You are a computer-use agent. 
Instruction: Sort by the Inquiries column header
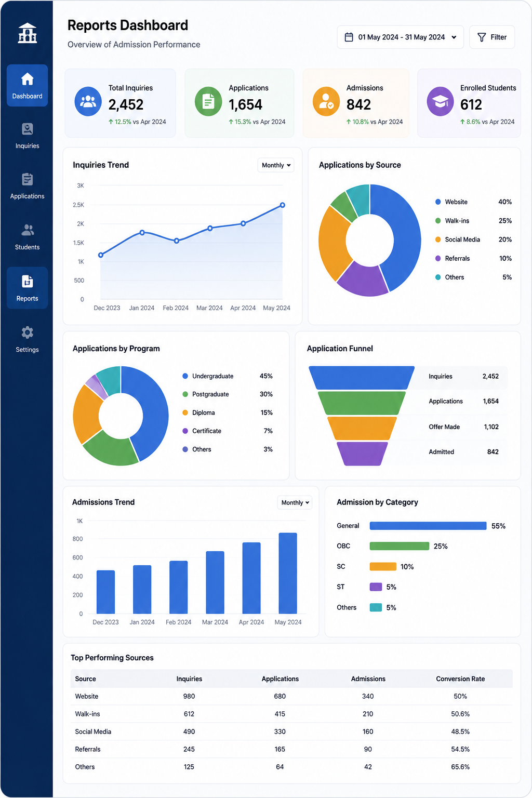click(x=189, y=679)
